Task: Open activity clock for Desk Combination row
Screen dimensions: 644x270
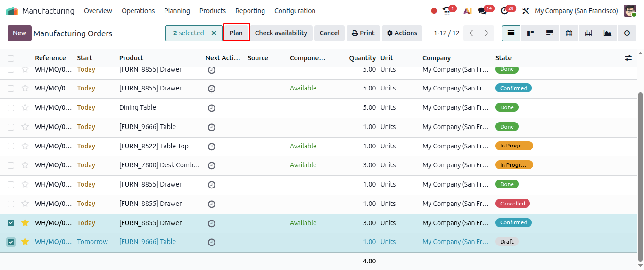Action: pos(212,165)
